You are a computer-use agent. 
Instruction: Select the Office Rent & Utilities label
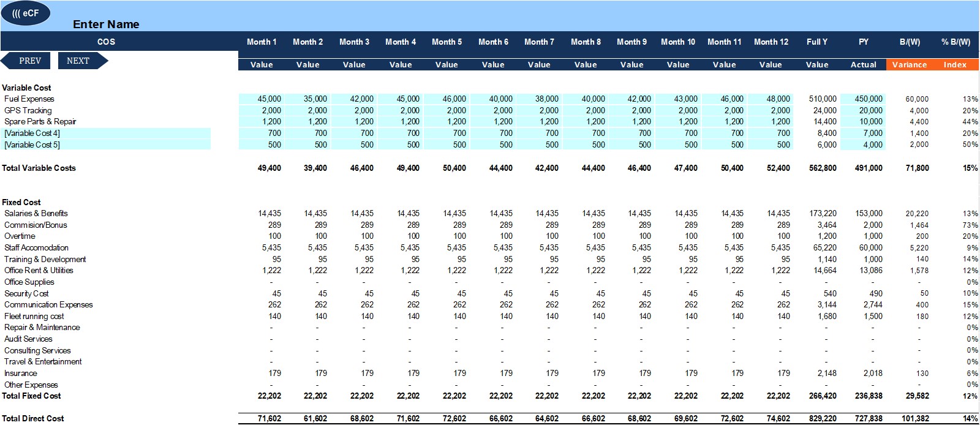click(39, 270)
